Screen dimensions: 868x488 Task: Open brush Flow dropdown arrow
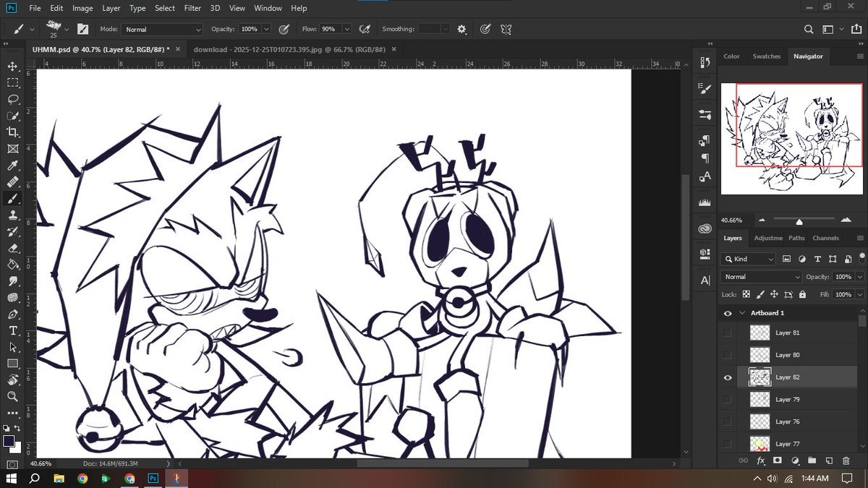click(347, 29)
